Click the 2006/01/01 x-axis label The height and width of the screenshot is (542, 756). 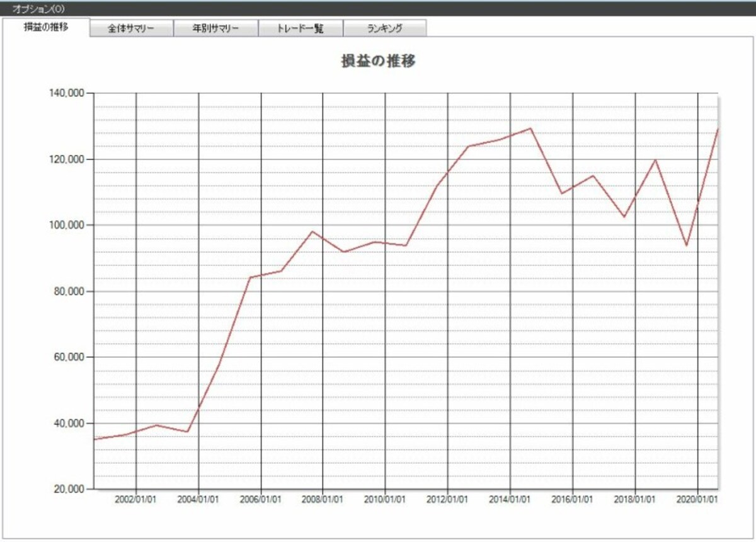tap(261, 499)
